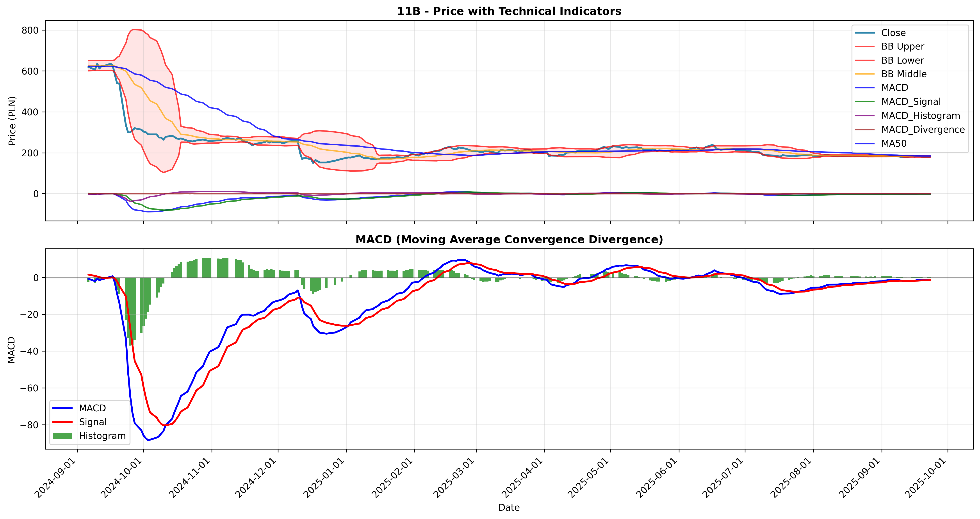Image resolution: width=980 pixels, height=519 pixels.
Task: Click the red Signal line sample in the lower legend
Action: coord(62,422)
